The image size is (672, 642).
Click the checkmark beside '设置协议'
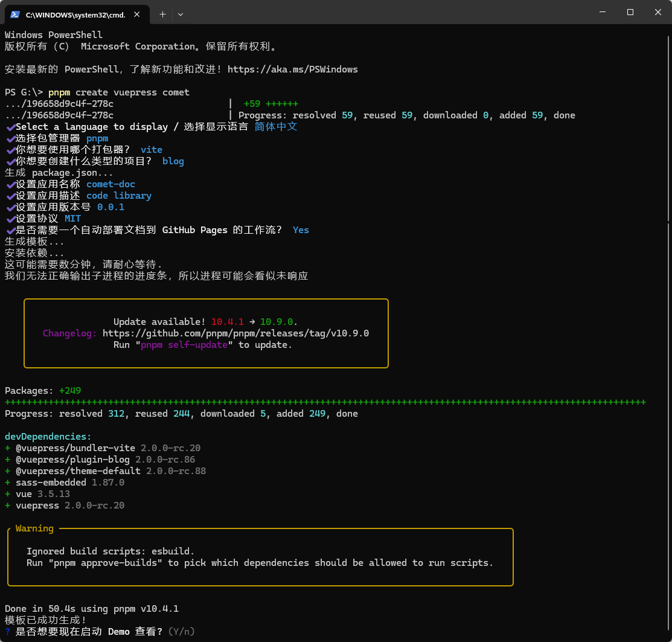pyautogui.click(x=11, y=219)
